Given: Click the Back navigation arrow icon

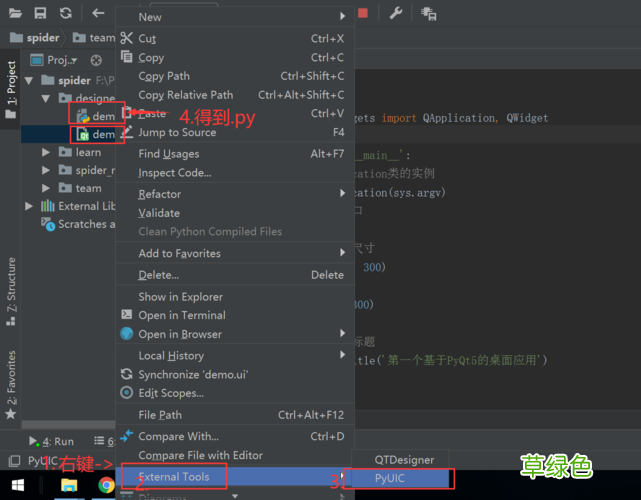Looking at the screenshot, I should pos(97,13).
